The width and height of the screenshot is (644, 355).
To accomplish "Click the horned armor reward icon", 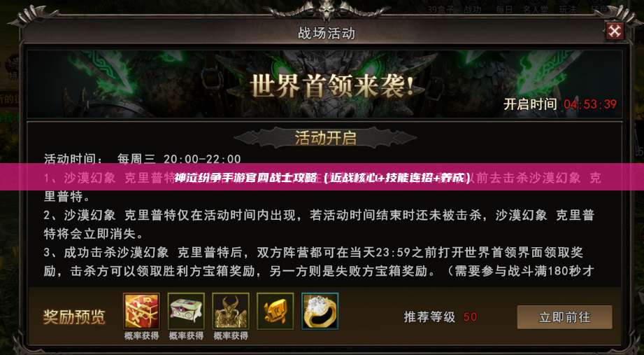I will point(231,311).
